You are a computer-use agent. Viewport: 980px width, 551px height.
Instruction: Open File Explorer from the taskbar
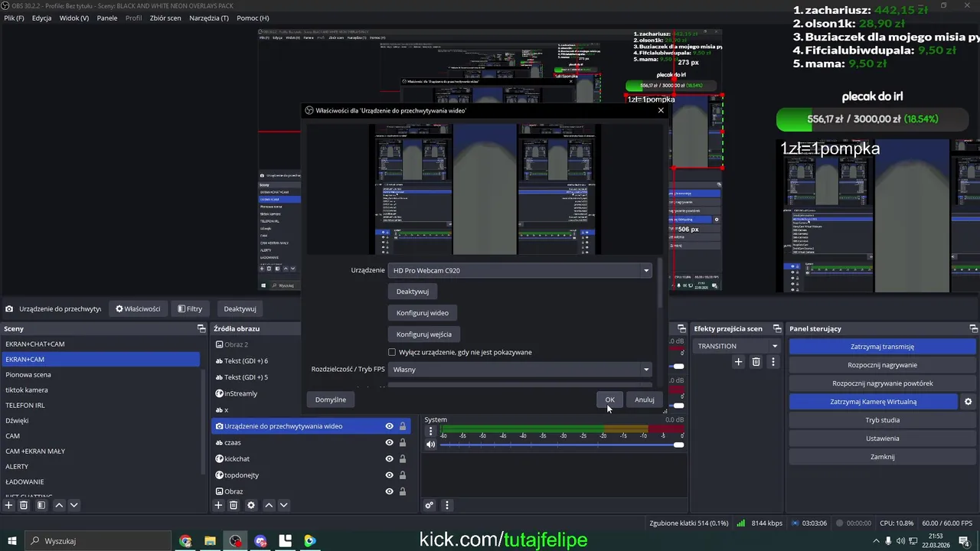pos(210,541)
